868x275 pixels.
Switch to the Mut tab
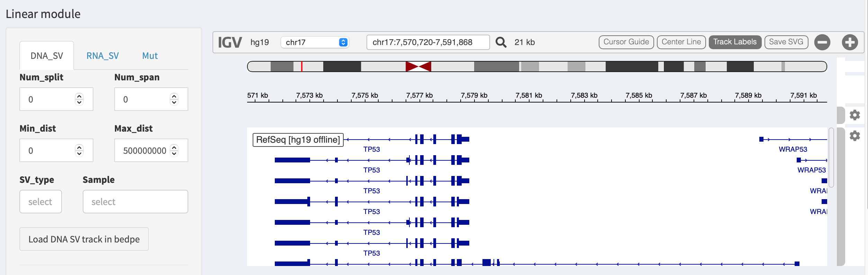click(150, 56)
